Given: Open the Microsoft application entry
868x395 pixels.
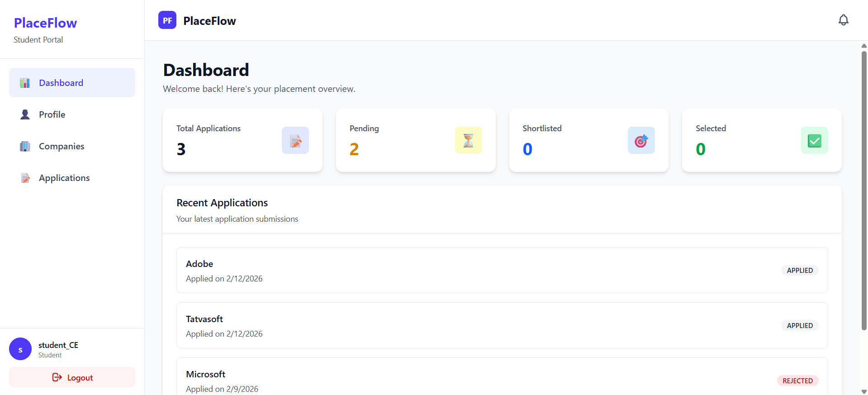Looking at the screenshot, I should 502,376.
